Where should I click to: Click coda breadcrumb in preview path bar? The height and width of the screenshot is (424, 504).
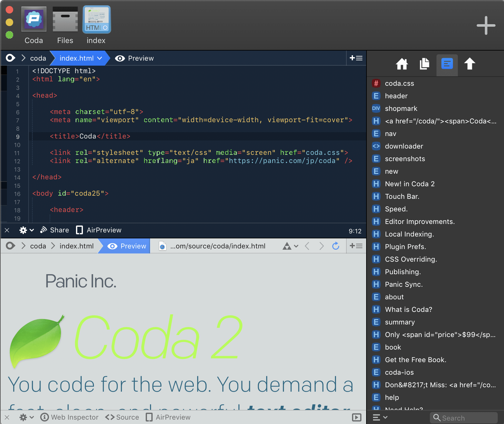pos(38,246)
